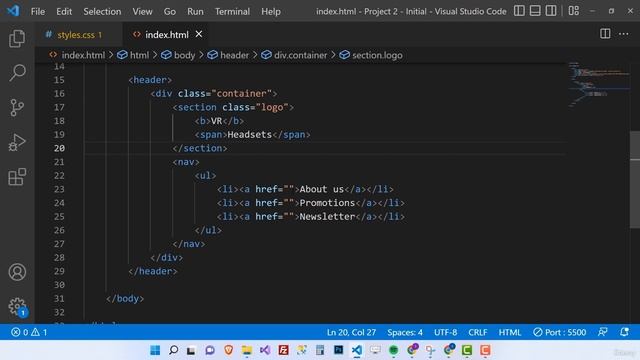Viewport: 640px width, 360px height.
Task: Expand the div.container breadcrumb item
Action: coord(294,55)
